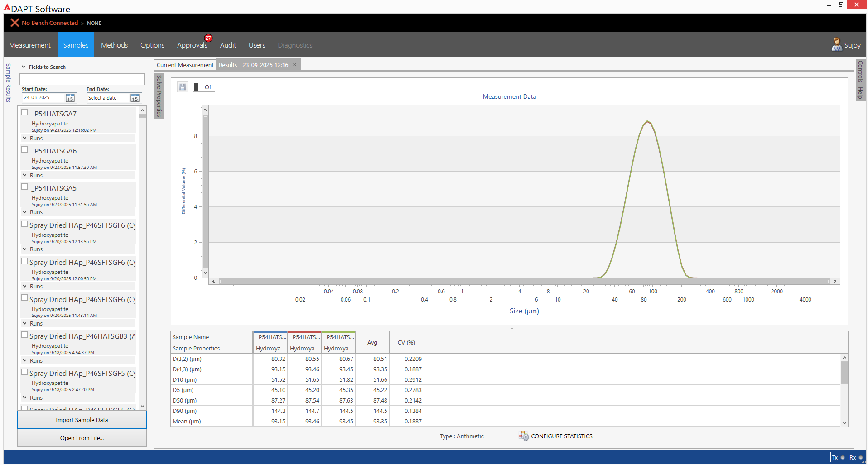Image resolution: width=868 pixels, height=465 pixels.
Task: Click the save chart icon
Action: (183, 87)
